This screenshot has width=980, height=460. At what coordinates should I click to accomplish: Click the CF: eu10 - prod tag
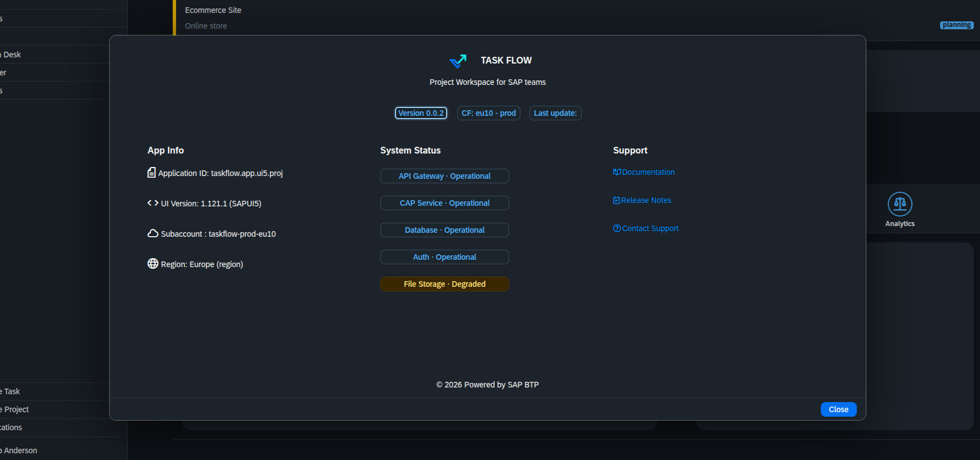pyautogui.click(x=488, y=113)
